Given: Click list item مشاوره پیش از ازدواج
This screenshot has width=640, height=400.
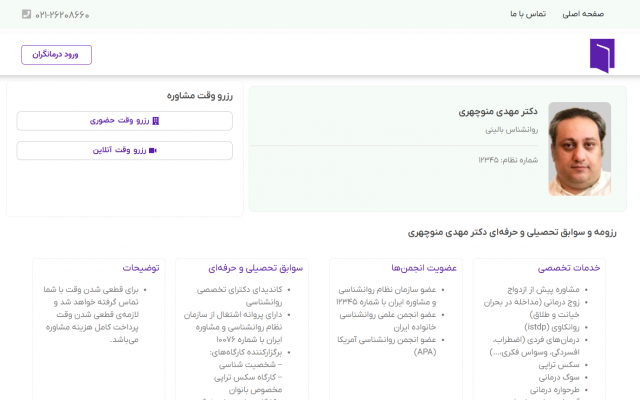Looking at the screenshot, I should pos(543,289).
